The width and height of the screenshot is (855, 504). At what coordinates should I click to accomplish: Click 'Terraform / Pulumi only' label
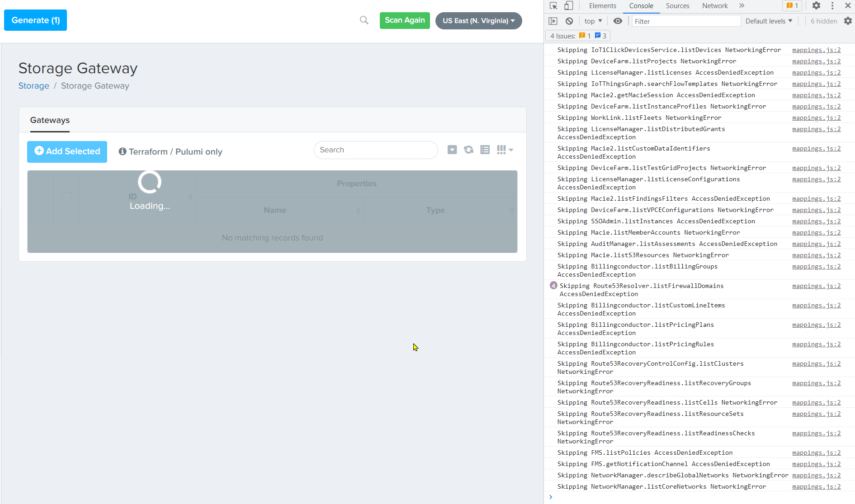175,152
